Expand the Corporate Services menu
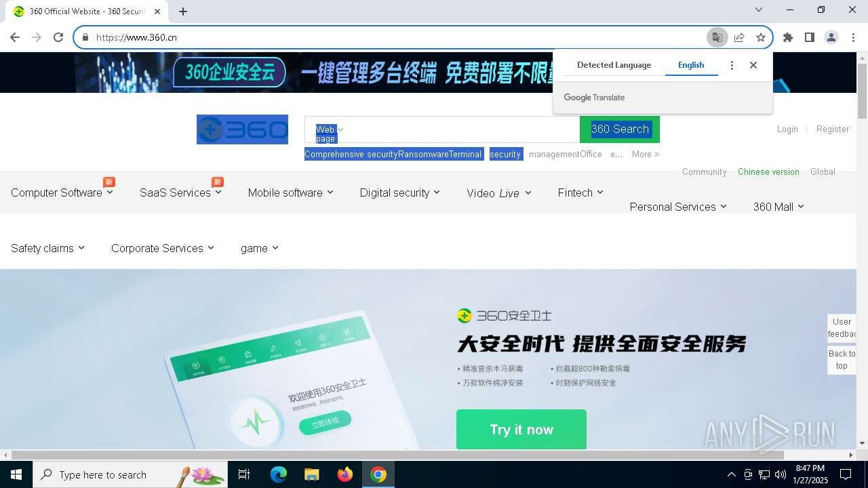868x488 pixels. click(x=163, y=248)
